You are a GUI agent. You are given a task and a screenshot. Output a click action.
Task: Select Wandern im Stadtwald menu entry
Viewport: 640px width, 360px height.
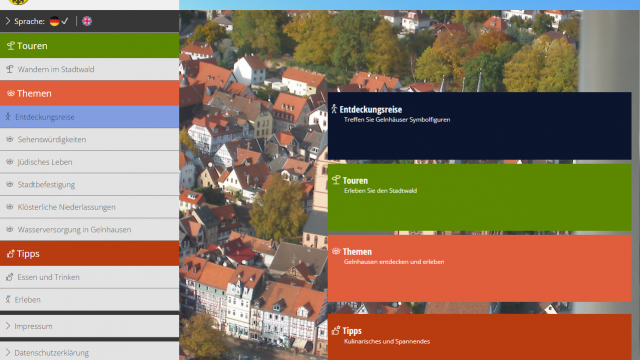point(89,69)
